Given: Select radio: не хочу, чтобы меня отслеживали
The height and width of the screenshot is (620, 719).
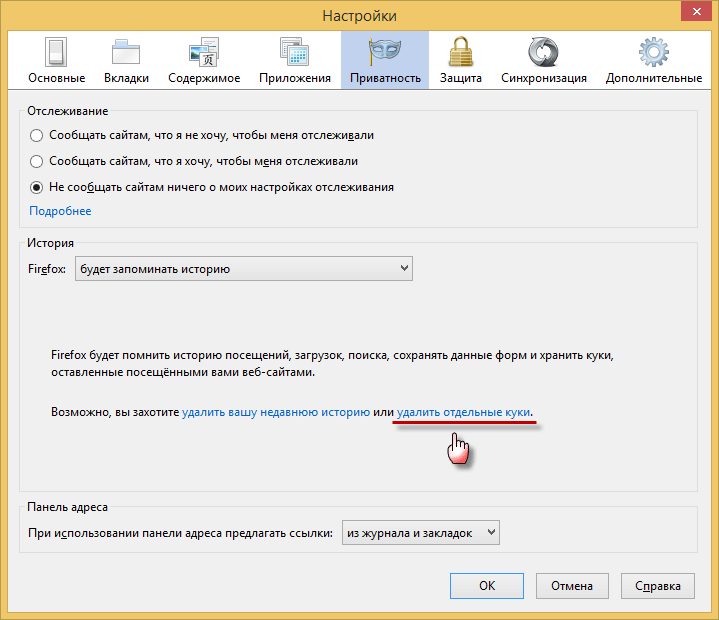Looking at the screenshot, I should (36, 136).
